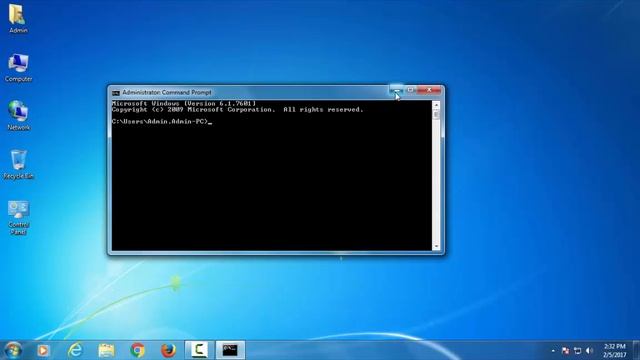
Task: Launch Windows Media Player from the taskbar
Action: [x=43, y=350]
